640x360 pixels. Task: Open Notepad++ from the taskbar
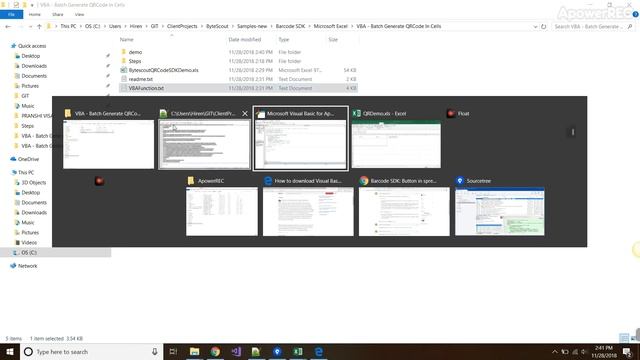(x=256, y=351)
